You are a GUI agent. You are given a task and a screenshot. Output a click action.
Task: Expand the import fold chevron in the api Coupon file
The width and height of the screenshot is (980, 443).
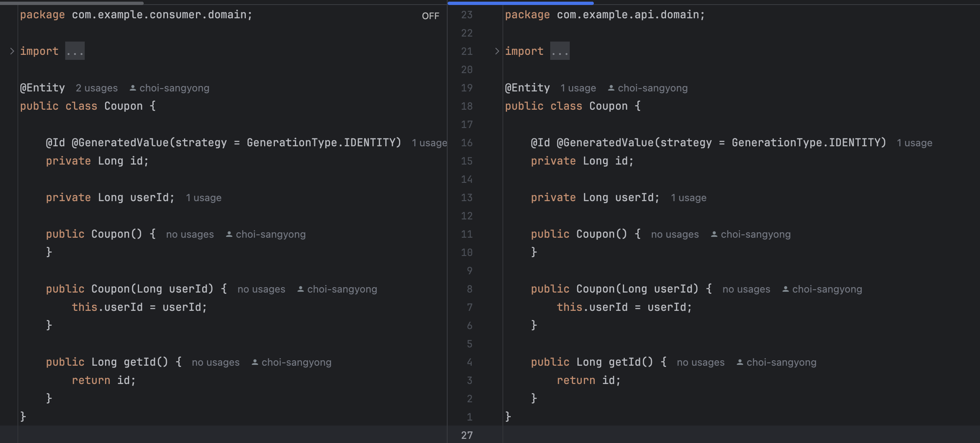tap(497, 51)
